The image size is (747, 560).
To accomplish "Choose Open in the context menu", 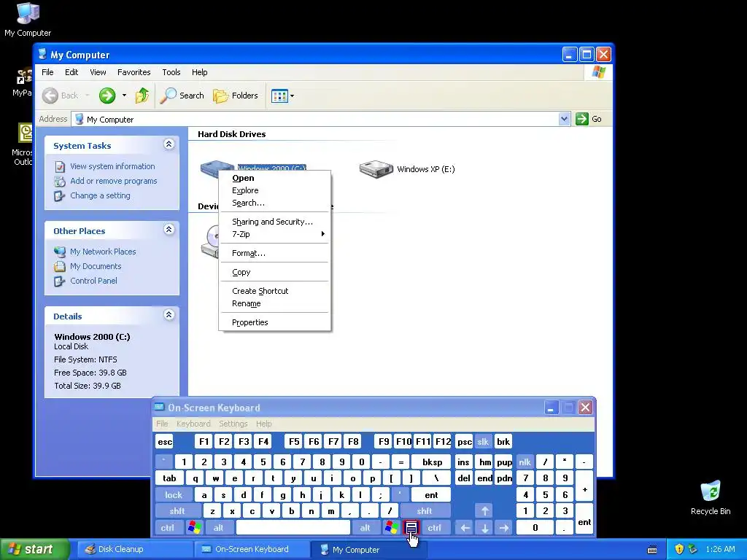I will 274,178.
